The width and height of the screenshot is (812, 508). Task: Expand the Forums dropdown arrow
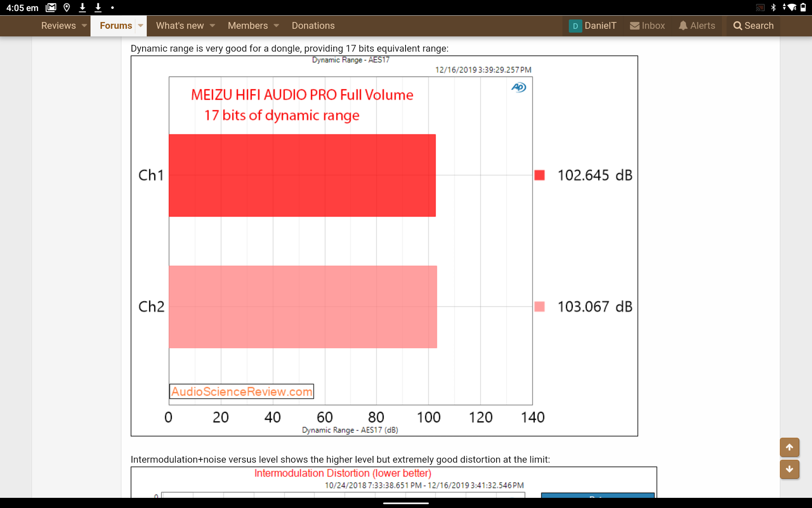point(141,26)
